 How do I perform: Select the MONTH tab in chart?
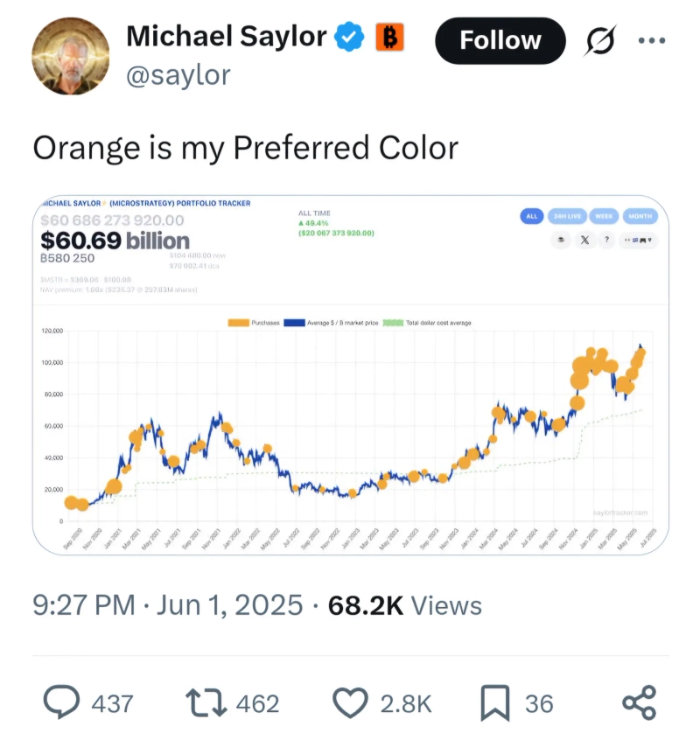click(639, 216)
